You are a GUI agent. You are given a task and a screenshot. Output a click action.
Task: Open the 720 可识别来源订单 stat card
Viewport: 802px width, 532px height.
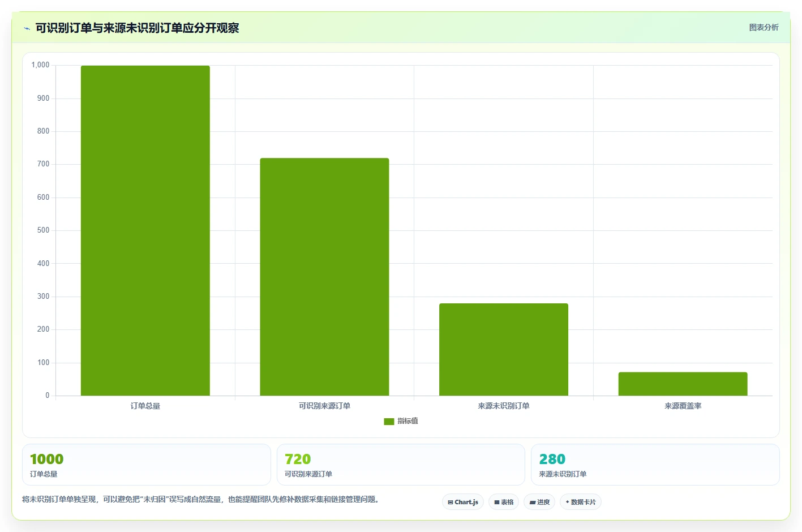(401, 465)
